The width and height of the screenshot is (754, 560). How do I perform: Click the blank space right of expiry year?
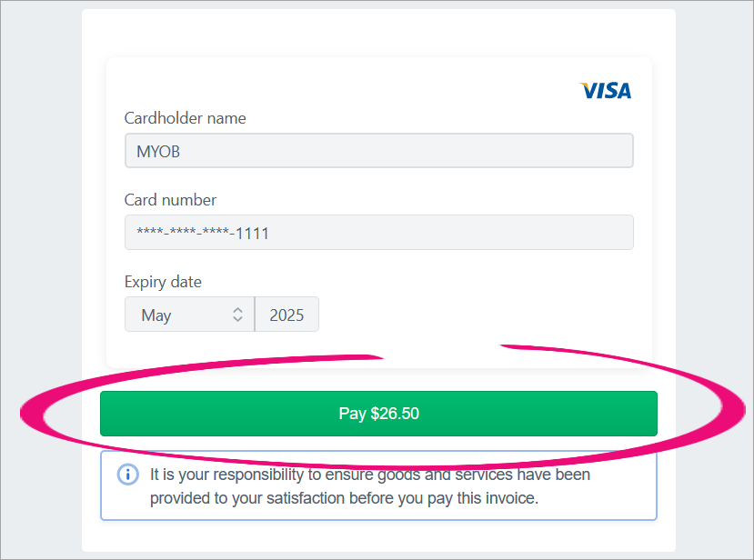coord(482,315)
